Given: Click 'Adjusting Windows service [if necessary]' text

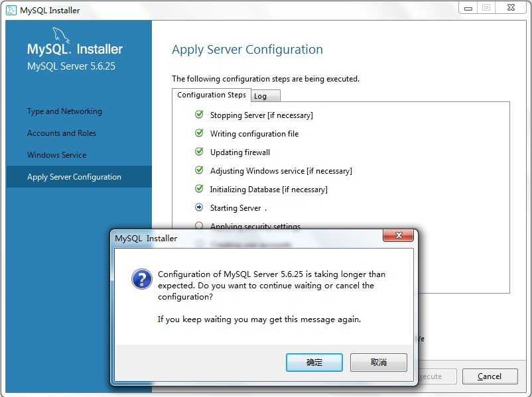Looking at the screenshot, I should coord(281,171).
